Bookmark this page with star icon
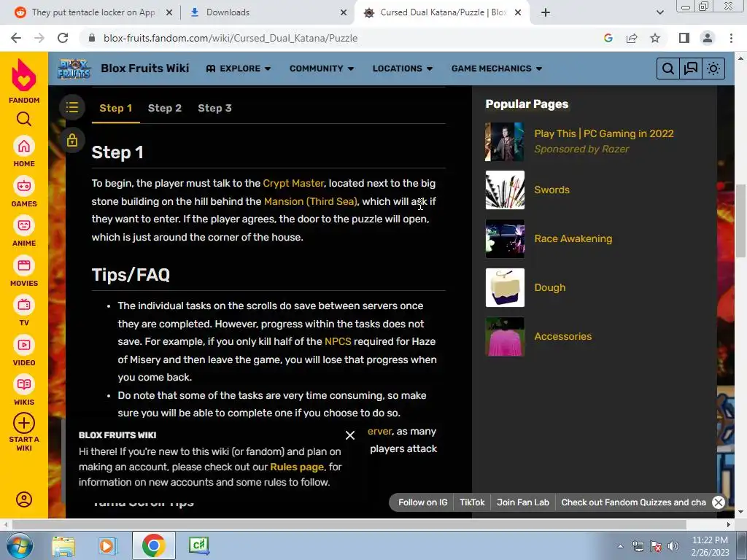 pyautogui.click(x=655, y=38)
